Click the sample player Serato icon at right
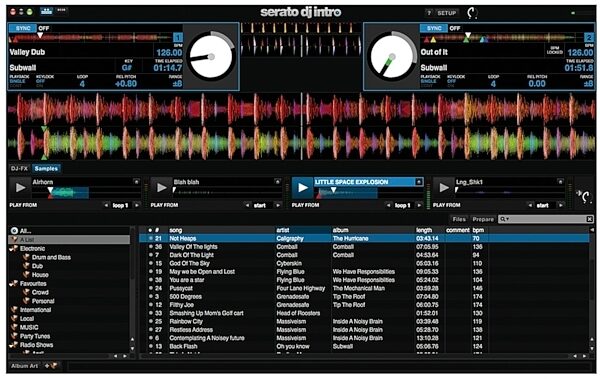 point(585,196)
